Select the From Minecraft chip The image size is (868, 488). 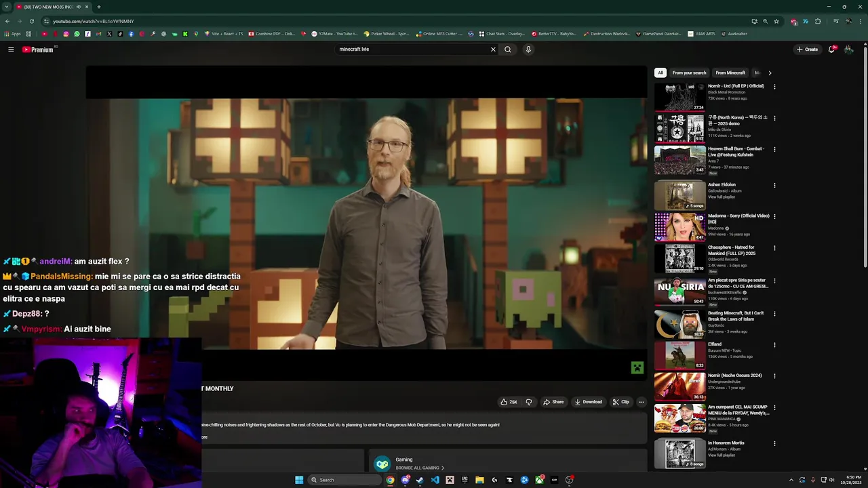point(730,73)
